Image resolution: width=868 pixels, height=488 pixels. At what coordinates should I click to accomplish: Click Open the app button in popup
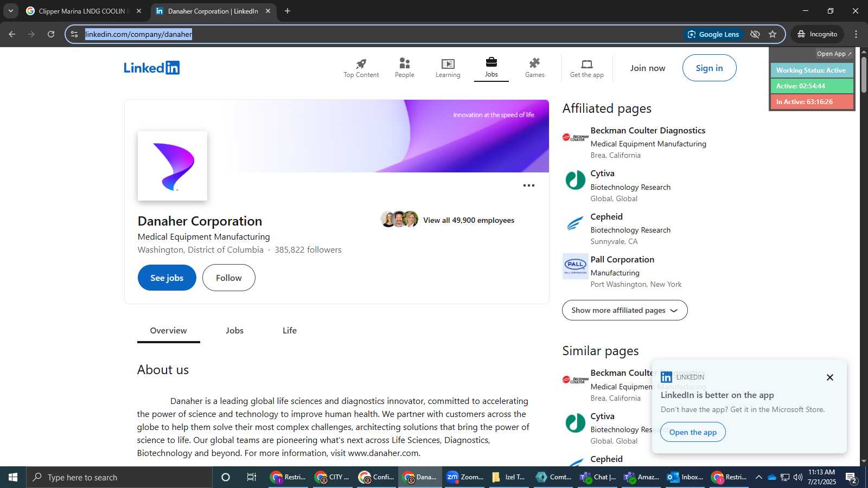click(x=693, y=432)
